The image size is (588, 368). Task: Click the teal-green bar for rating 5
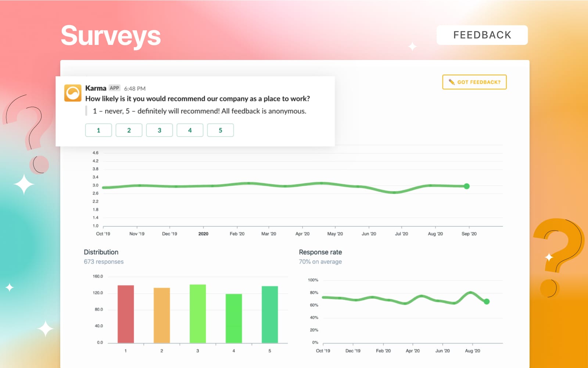270,314
